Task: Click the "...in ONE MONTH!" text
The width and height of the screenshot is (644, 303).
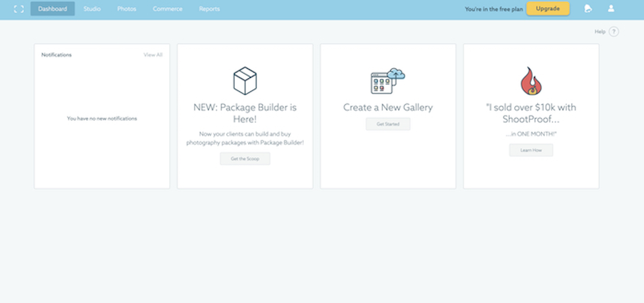Action: click(x=531, y=134)
